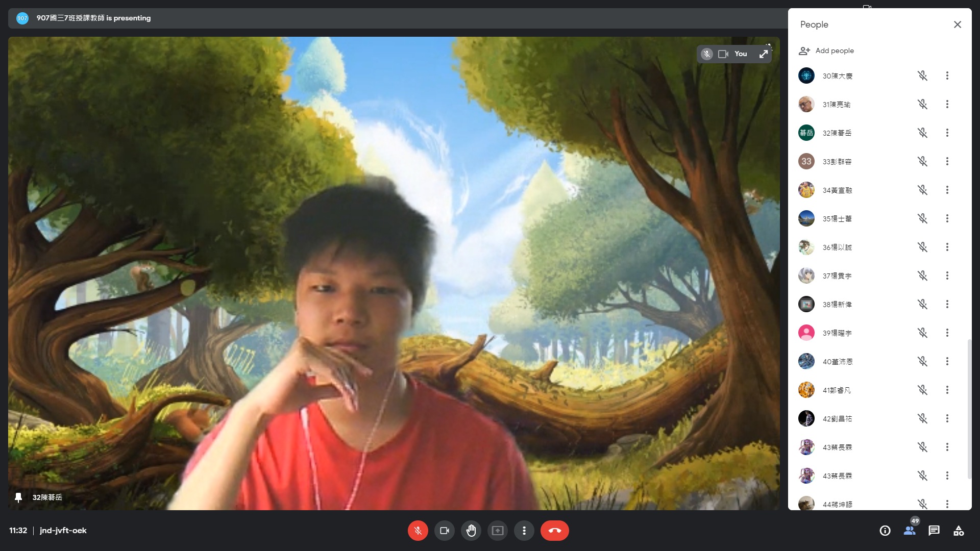
Task: Toggle the People panel icon showing 49
Action: [910, 531]
